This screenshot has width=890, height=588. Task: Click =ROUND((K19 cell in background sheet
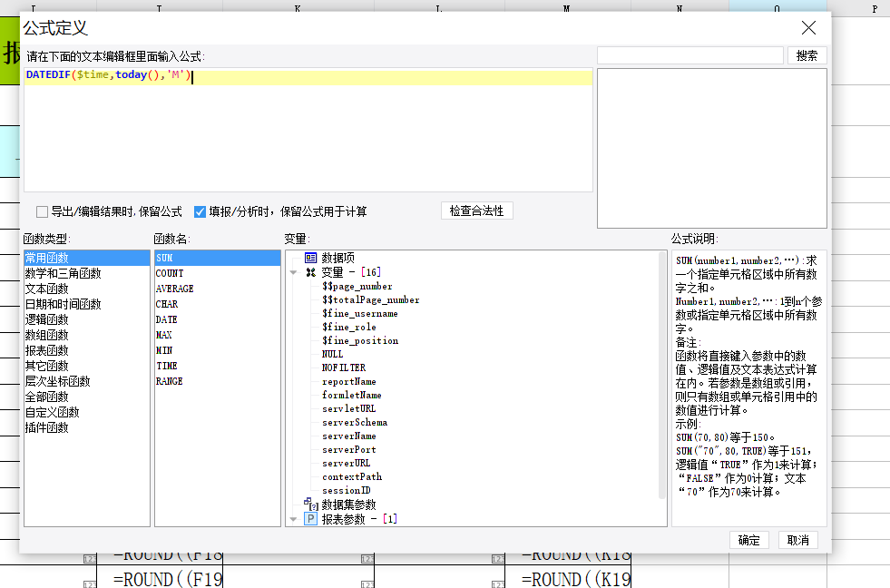click(x=568, y=578)
